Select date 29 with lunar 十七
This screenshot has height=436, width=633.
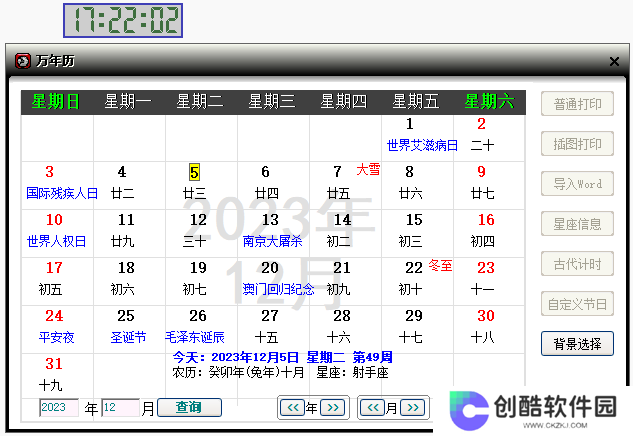pyautogui.click(x=417, y=327)
